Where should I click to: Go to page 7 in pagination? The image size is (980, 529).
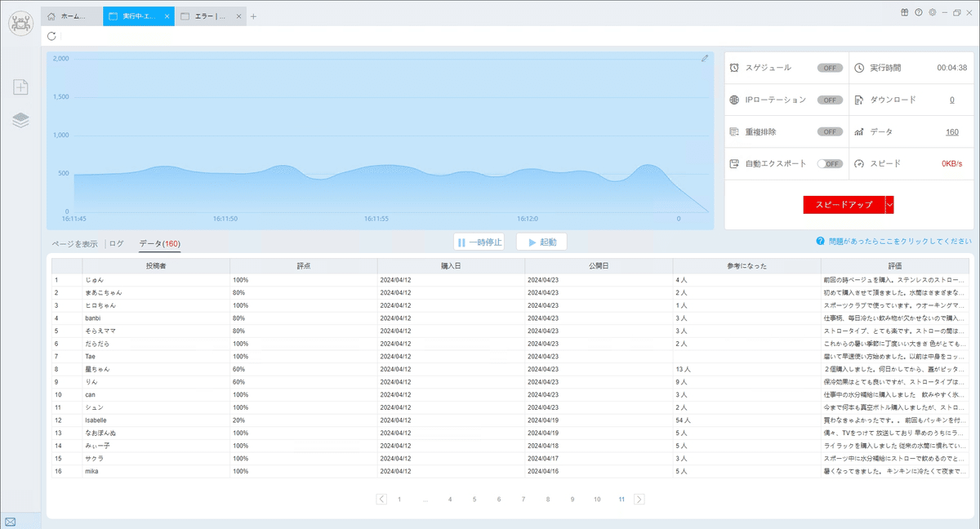[523, 499]
